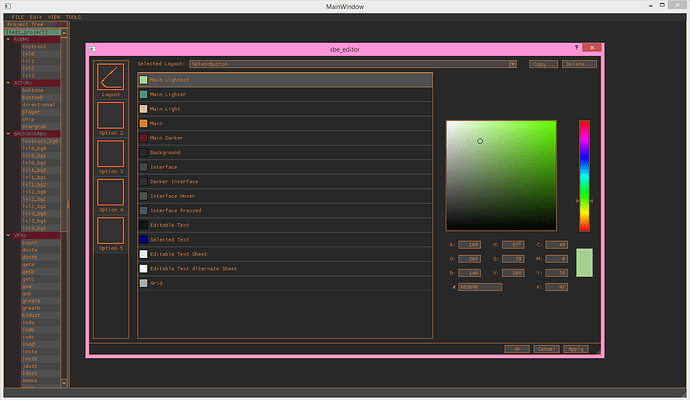
Task: Open the TOOLS menu
Action: pos(73,17)
